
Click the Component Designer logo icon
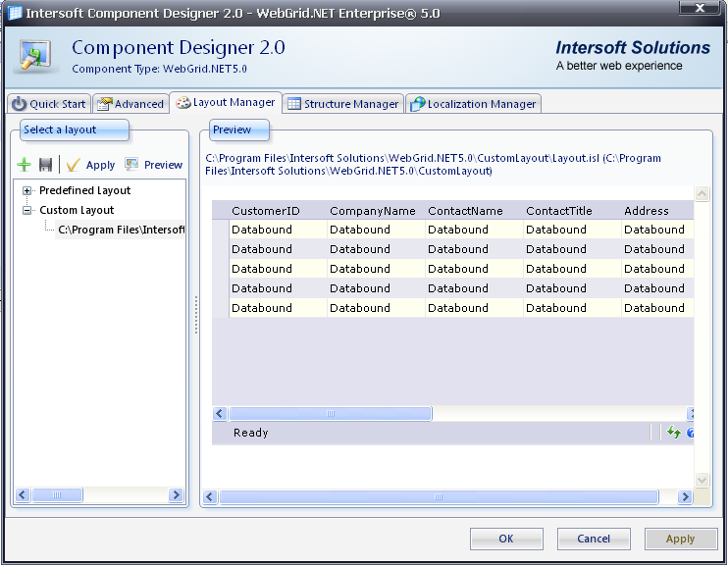click(35, 56)
